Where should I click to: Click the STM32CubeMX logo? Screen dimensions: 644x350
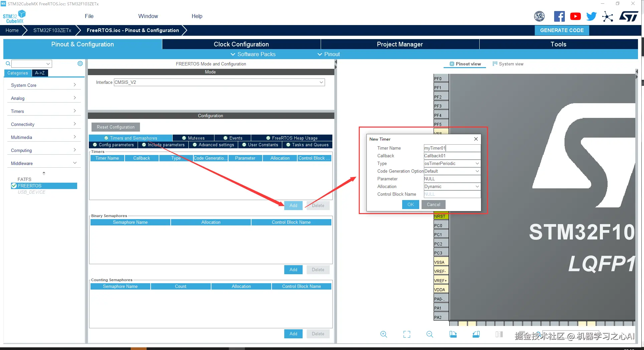[x=14, y=16]
